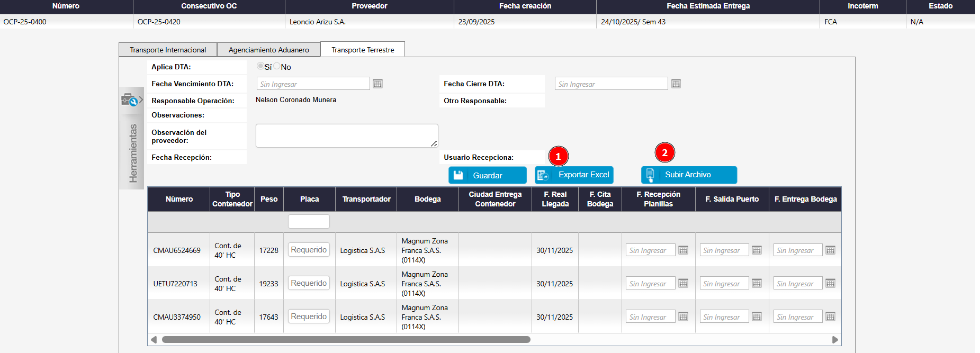The height and width of the screenshot is (353, 980).
Task: Open F. Entrega Bodega calendar for CMAU3374950
Action: point(830,317)
